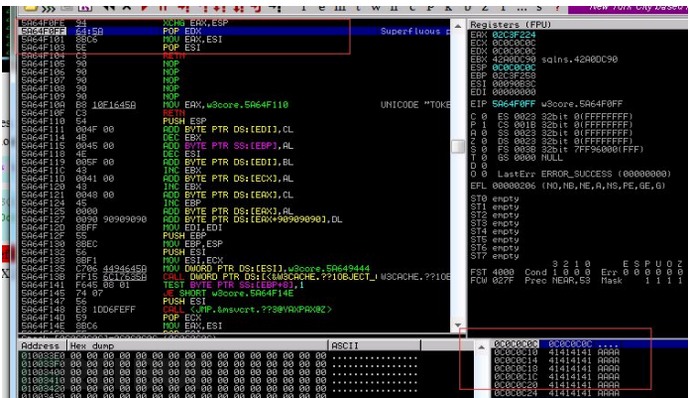Click the ASCII column header in dump
This screenshot has height=398, width=690.
pos(374,346)
